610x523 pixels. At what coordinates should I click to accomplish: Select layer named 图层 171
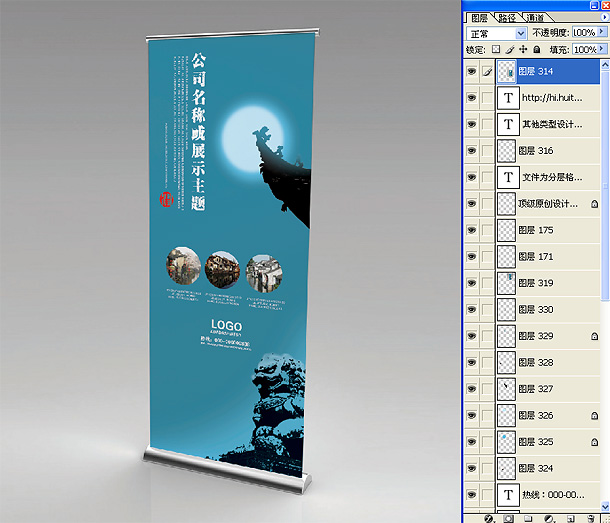(536, 256)
